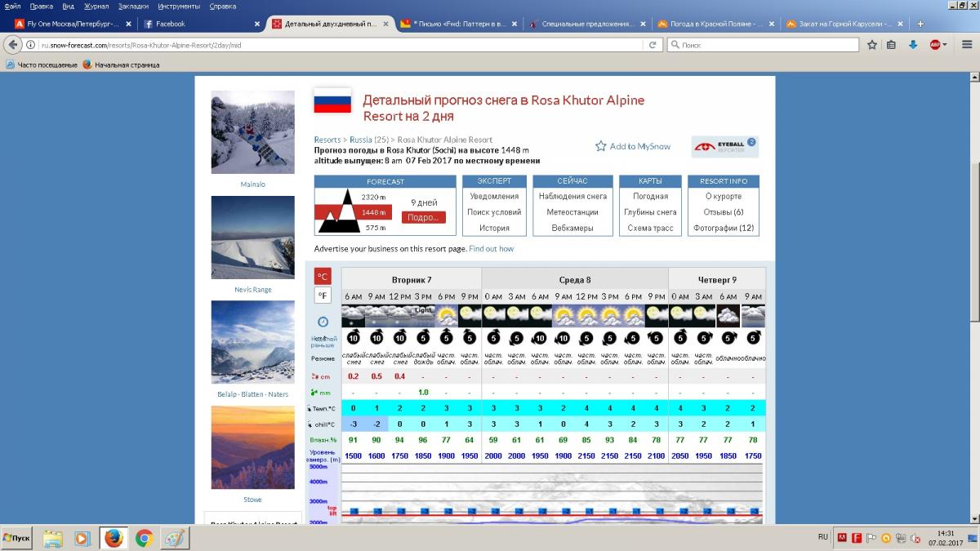
Task: Click the Tuesday 6 AM weather icon
Action: click(x=354, y=315)
